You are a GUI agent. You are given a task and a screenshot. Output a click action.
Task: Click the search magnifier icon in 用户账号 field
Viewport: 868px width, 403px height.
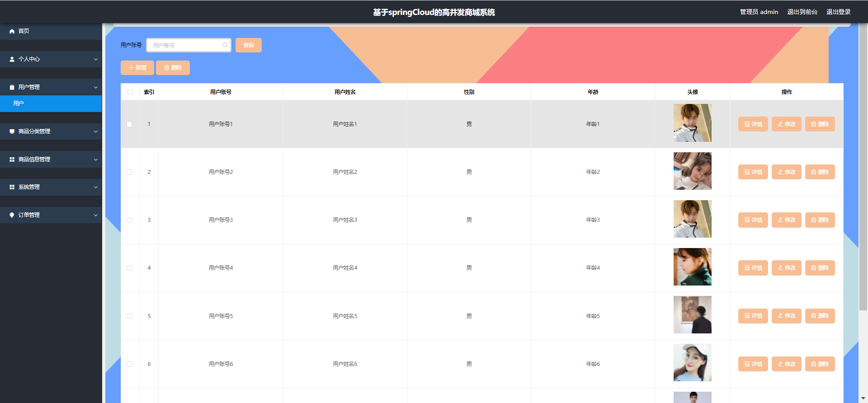[225, 45]
